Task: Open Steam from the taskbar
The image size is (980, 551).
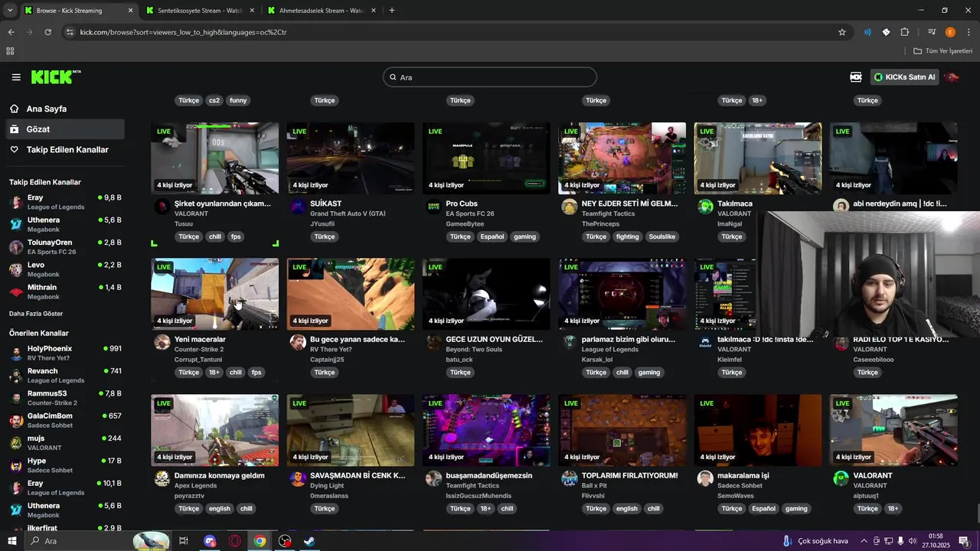Action: point(309,541)
